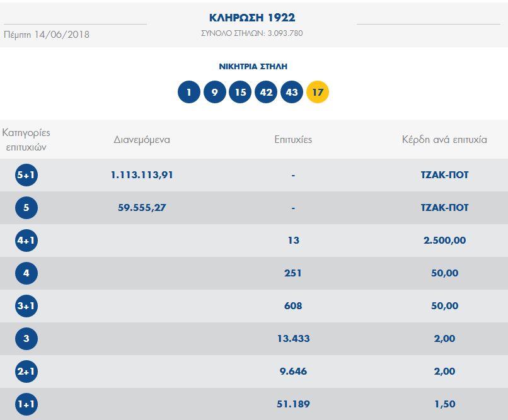Click the 50,00 prize in row 4

point(444,273)
